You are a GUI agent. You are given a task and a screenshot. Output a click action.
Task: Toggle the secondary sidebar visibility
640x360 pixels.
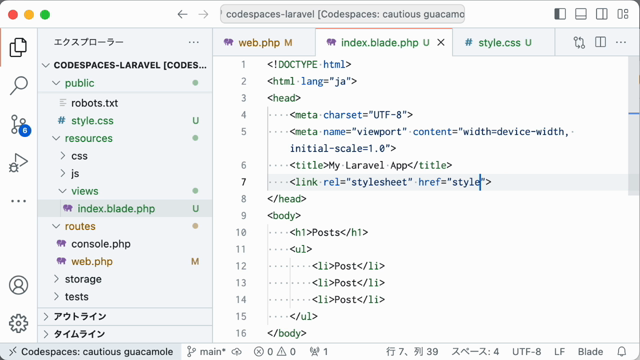602,14
